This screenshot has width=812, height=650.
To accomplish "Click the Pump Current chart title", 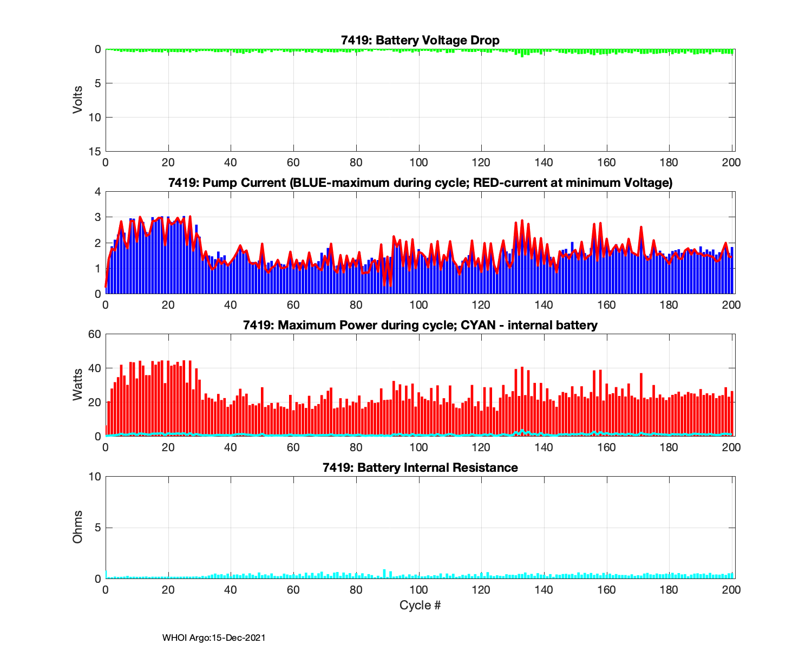I will click(x=420, y=183).
